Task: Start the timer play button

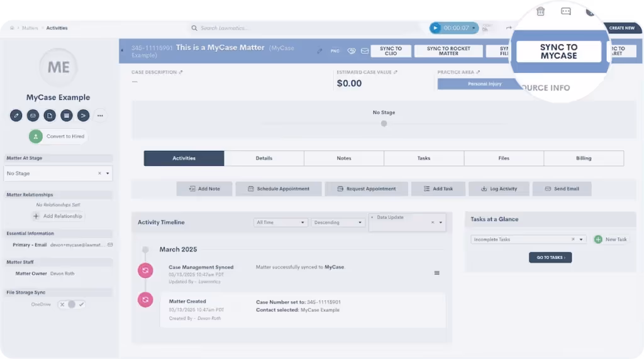Action: (x=435, y=28)
